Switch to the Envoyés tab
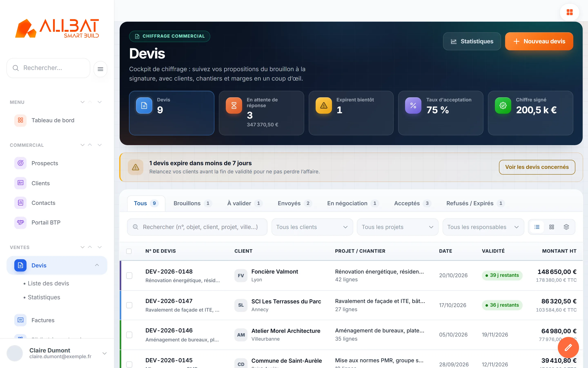The height and width of the screenshot is (368, 588). point(295,203)
